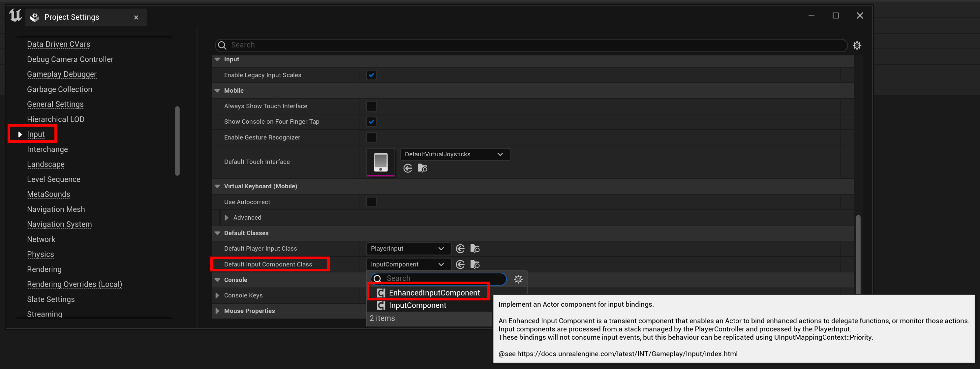
Task: Collapse the Virtual Keyboard (Mobile) section
Action: pos(217,186)
